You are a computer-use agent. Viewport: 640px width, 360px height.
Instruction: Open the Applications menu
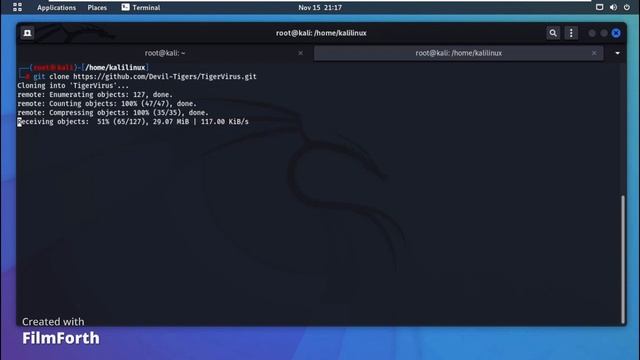(56, 7)
